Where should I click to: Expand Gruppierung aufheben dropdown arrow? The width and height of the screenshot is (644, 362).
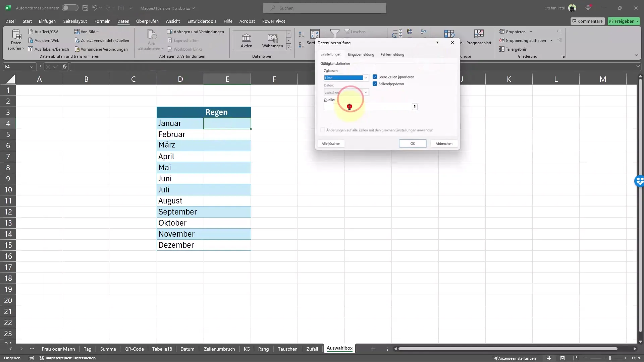(x=551, y=41)
